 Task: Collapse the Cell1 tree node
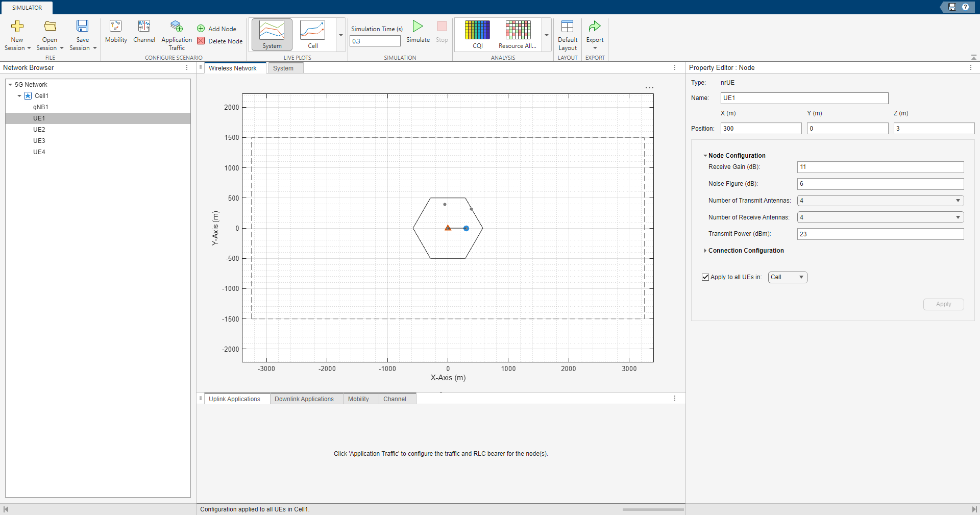[19, 96]
